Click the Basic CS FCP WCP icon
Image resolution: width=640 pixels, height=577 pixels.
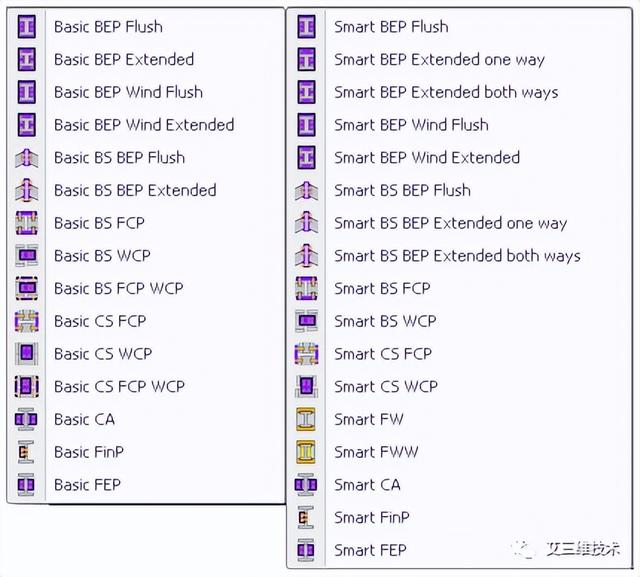click(27, 386)
